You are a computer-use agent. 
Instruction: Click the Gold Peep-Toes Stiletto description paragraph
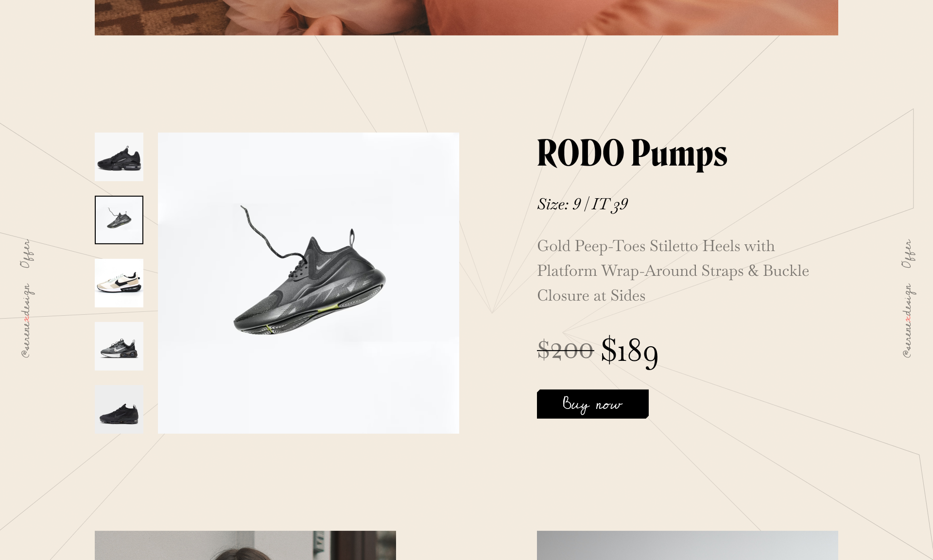673,271
